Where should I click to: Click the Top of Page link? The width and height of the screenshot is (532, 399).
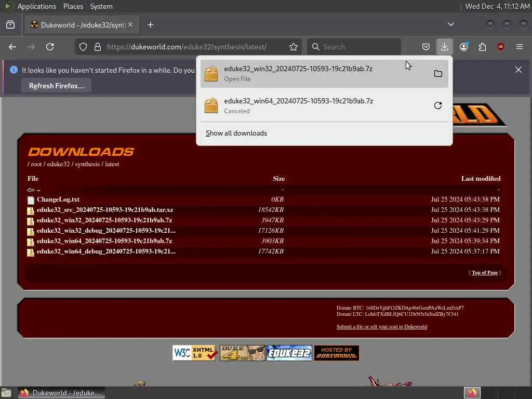click(485, 273)
